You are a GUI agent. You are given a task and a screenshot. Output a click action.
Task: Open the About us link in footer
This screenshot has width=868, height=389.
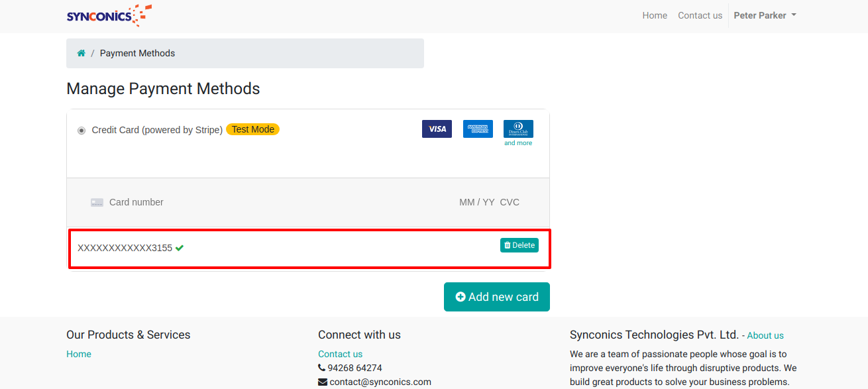[765, 335]
